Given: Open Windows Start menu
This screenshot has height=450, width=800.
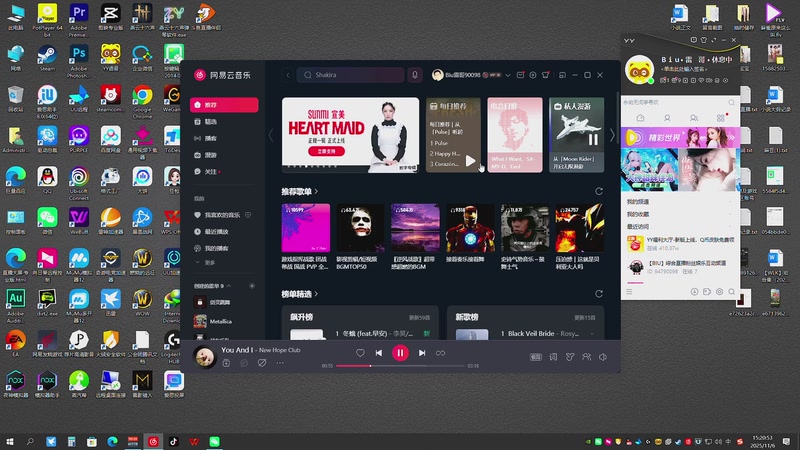Looking at the screenshot, I should point(10,441).
